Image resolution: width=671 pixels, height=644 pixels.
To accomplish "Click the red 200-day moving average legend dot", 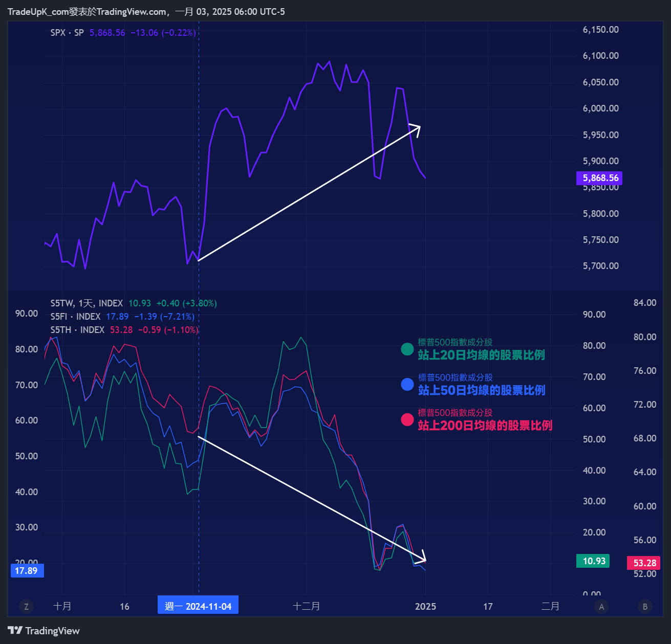I will pos(407,419).
